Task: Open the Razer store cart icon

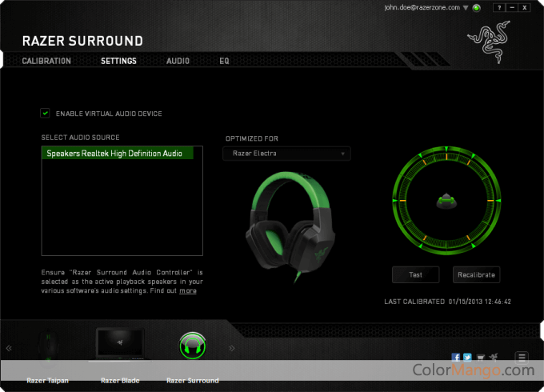Action: 481,357
